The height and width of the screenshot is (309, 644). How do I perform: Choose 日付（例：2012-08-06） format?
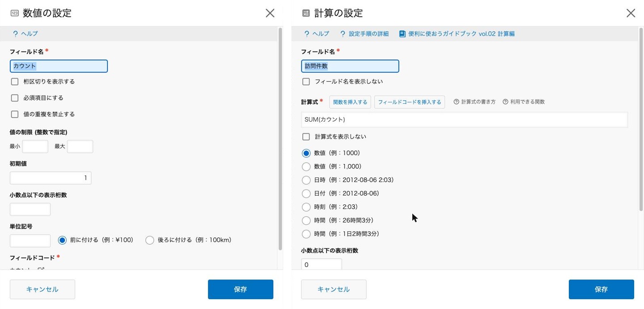tap(306, 194)
